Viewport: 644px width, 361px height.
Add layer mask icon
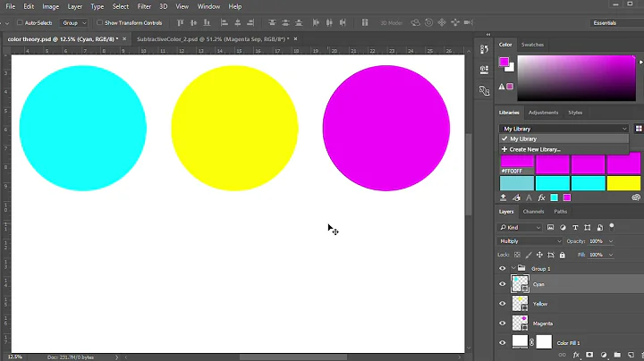coord(589,355)
